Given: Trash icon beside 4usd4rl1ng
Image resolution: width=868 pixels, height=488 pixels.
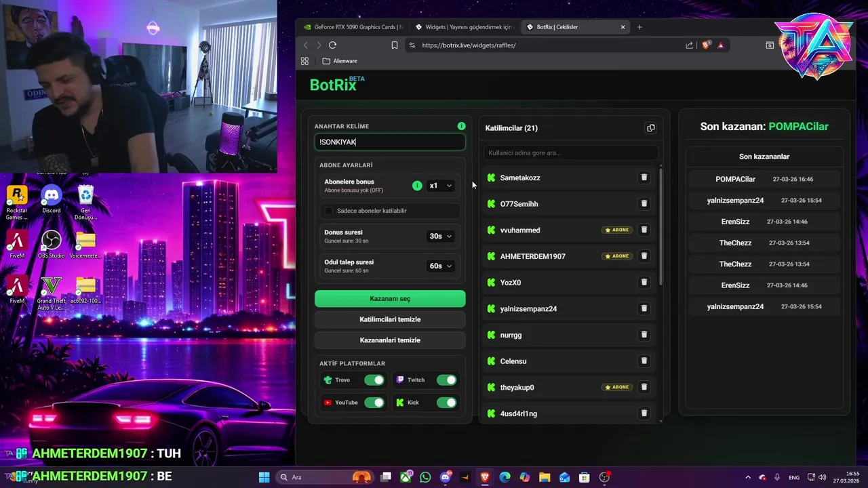Looking at the screenshot, I should tap(644, 413).
